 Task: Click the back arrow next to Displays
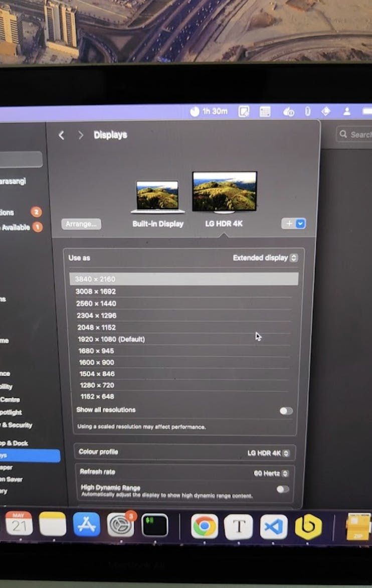61,135
